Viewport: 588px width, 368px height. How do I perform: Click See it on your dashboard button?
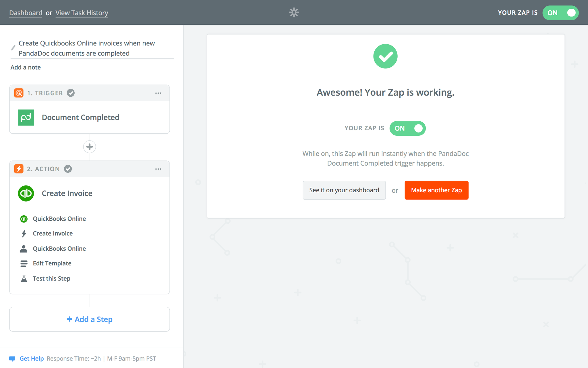[344, 190]
